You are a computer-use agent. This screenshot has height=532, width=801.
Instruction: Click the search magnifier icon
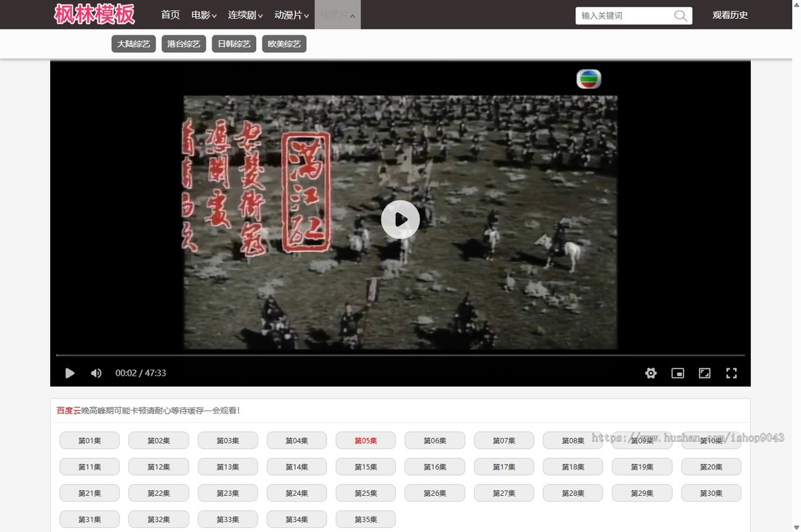click(680, 15)
